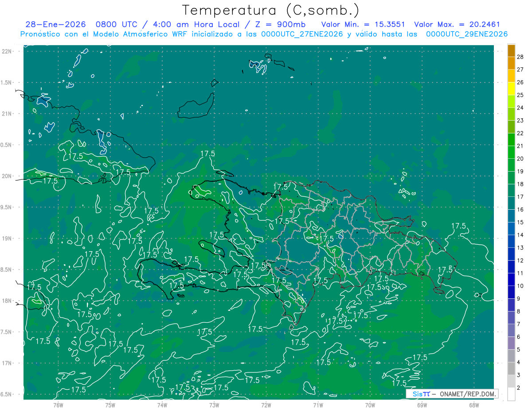Click the '0800 UTC' time label
This screenshot has height=411, width=532.
pyautogui.click(x=116, y=25)
